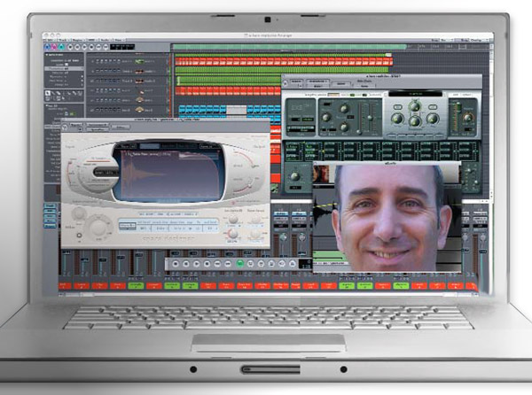Select highlighted envelope tab in Space Designer display

[149, 146]
